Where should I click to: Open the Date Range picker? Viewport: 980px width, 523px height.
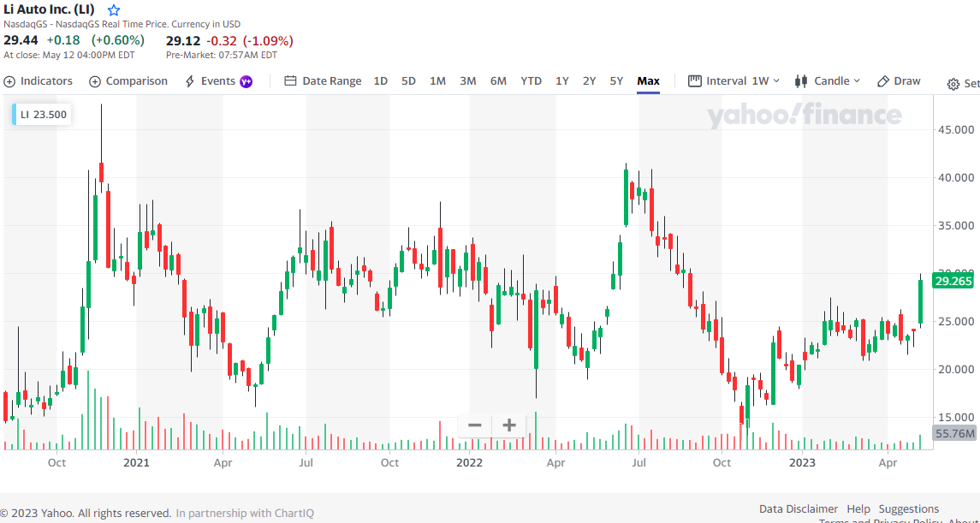324,81
